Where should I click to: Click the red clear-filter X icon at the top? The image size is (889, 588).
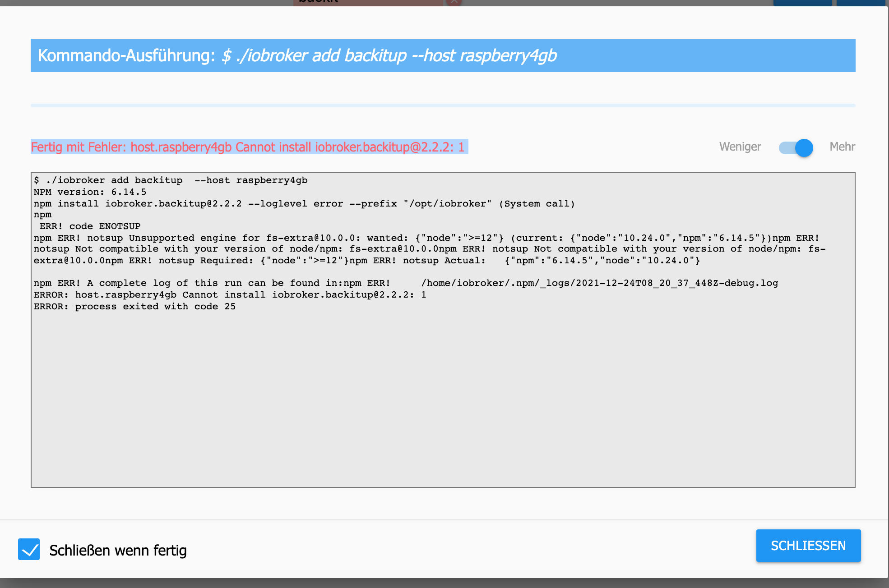(x=454, y=2)
